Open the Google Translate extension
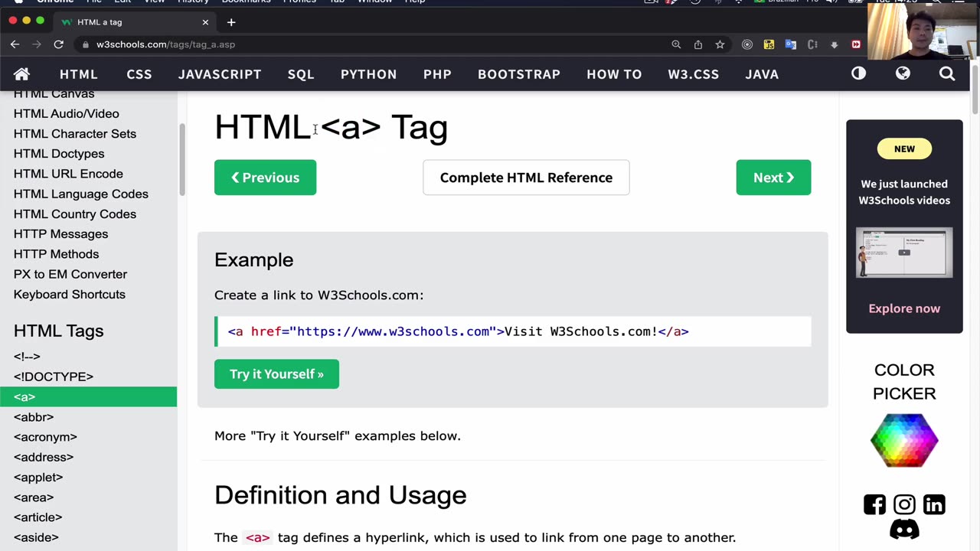Screen dimensions: 980x551 point(791,44)
